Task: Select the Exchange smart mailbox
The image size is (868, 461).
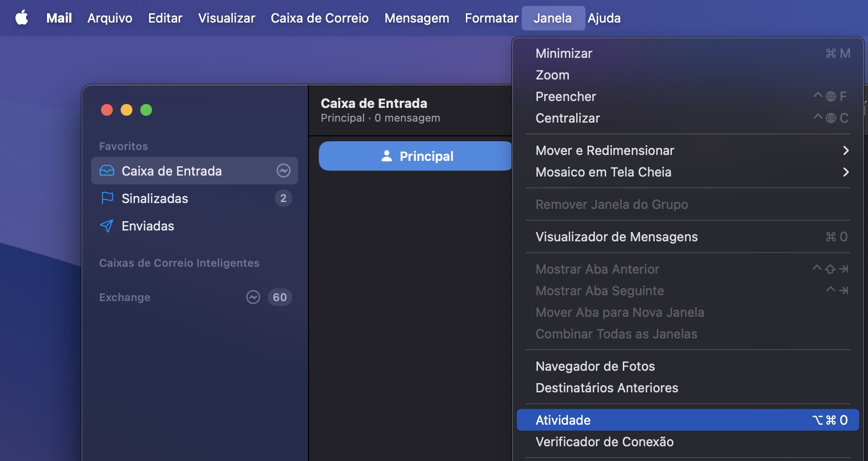Action: 125,297
